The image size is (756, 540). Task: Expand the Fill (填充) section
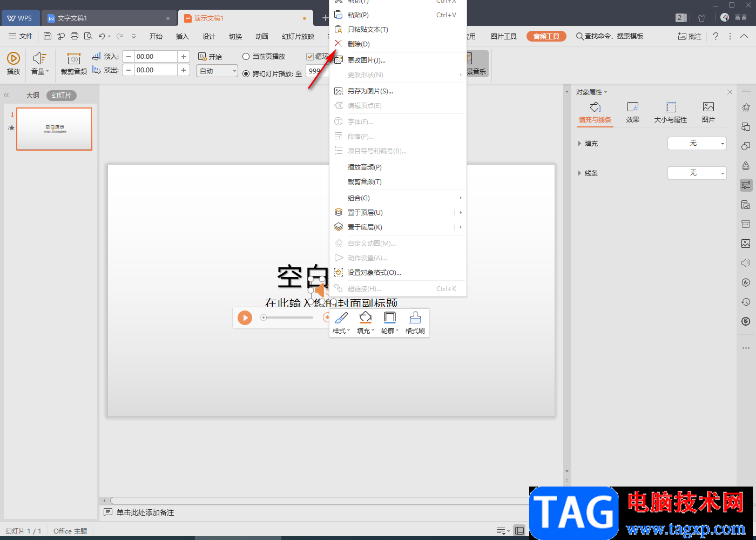[x=579, y=144]
